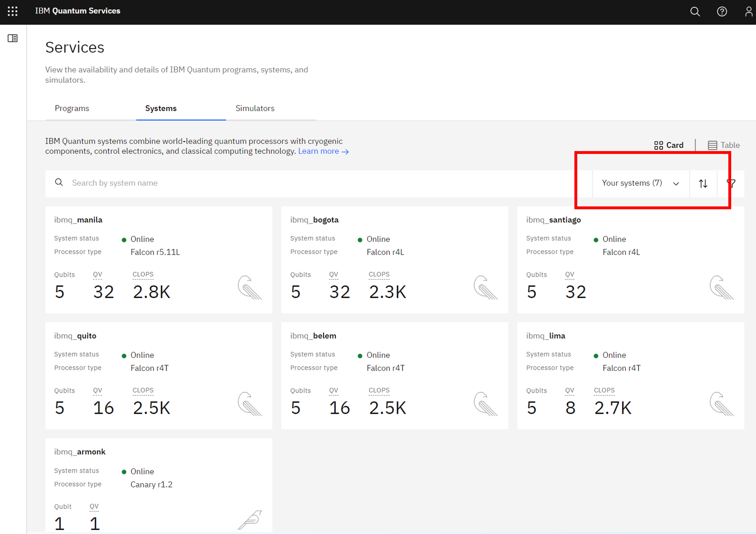Viewport: 756px width, 534px height.
Task: Click the Falcon bird icon on ibmq_quito
Action: click(x=250, y=404)
